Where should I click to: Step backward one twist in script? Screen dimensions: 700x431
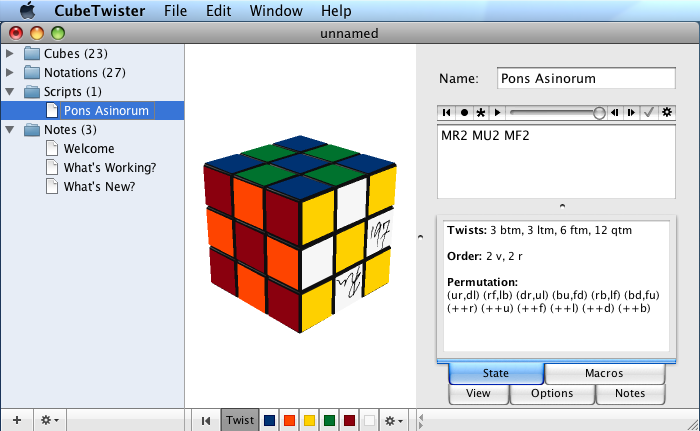click(x=615, y=113)
